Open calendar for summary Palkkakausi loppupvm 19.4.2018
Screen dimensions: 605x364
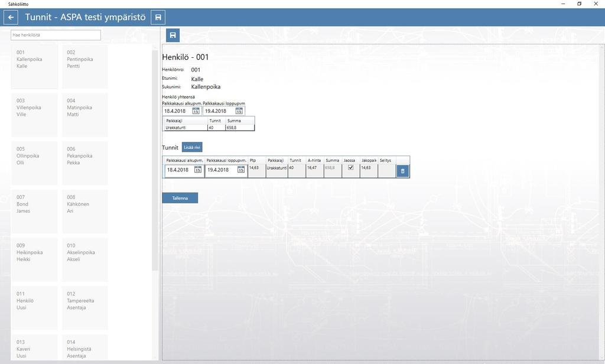click(239, 111)
